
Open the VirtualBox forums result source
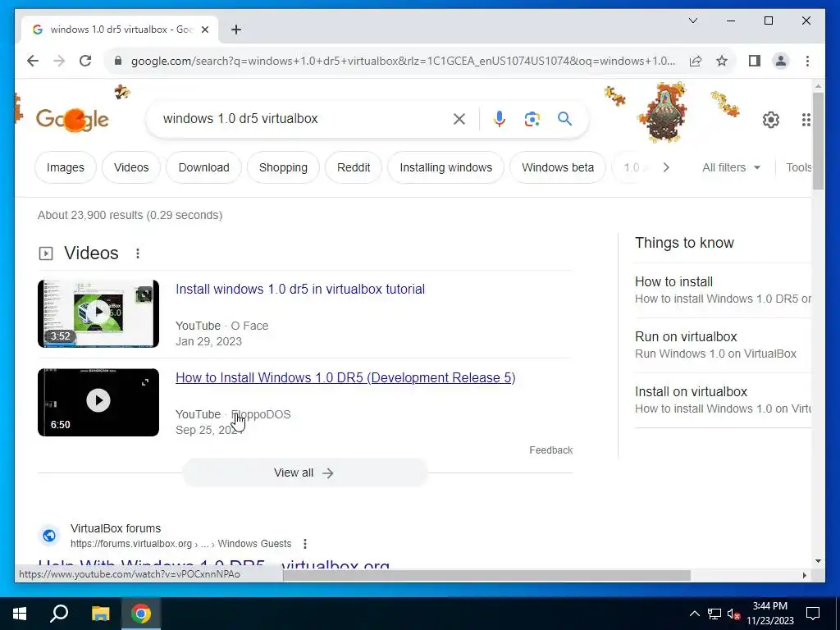coord(115,529)
